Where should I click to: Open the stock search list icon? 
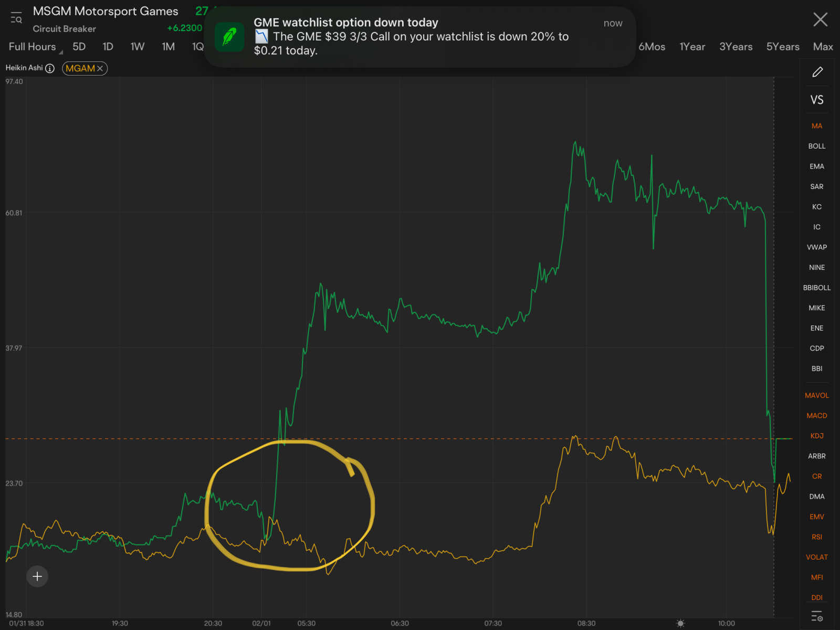(x=16, y=18)
